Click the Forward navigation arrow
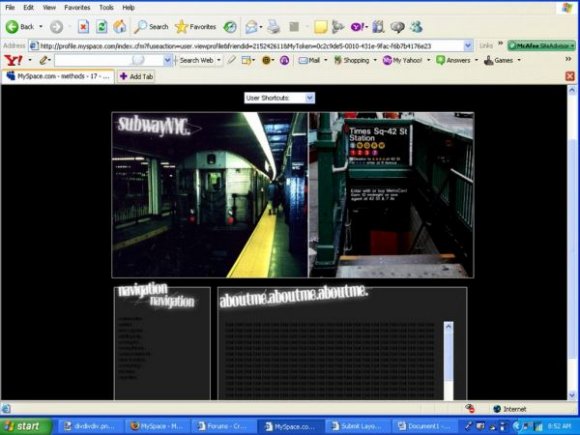 point(56,27)
